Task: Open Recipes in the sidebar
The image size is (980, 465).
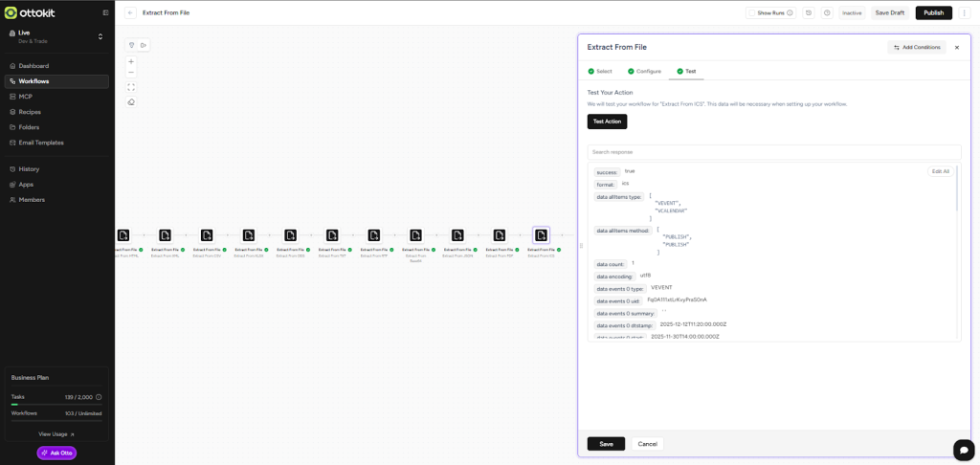Action: [x=30, y=112]
